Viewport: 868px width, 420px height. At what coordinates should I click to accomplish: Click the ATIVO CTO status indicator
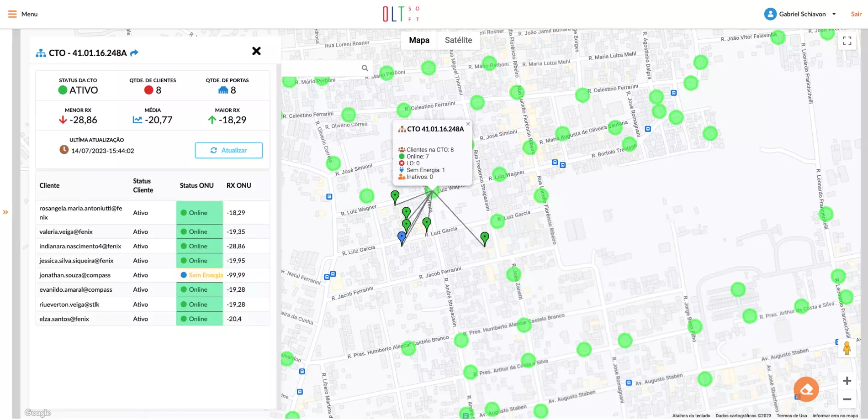(x=78, y=90)
